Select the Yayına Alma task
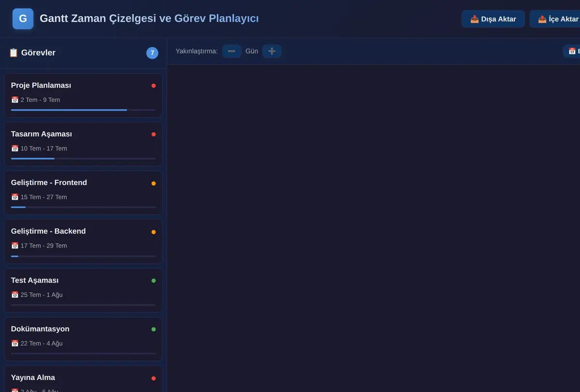The height and width of the screenshot is (392, 580). [x=83, y=379]
